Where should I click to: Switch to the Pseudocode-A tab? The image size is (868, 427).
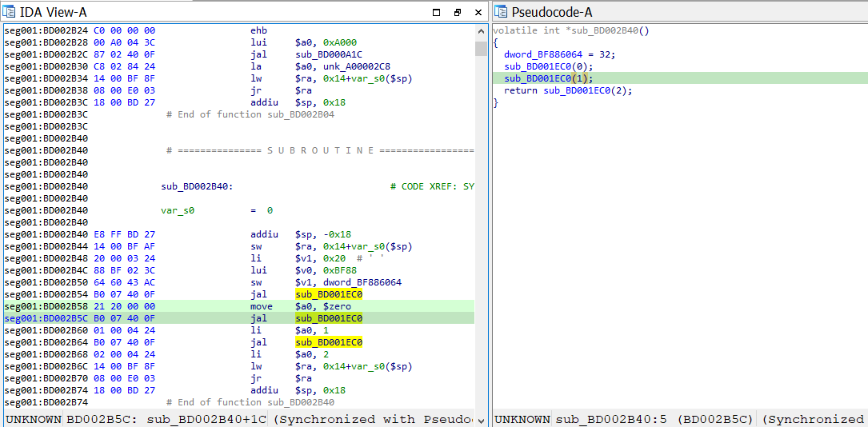(551, 12)
